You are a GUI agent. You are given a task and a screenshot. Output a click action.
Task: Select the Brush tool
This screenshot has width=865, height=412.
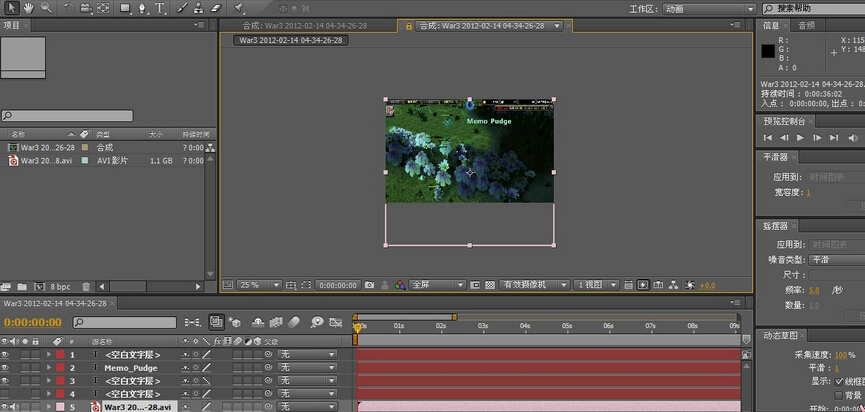[181, 8]
